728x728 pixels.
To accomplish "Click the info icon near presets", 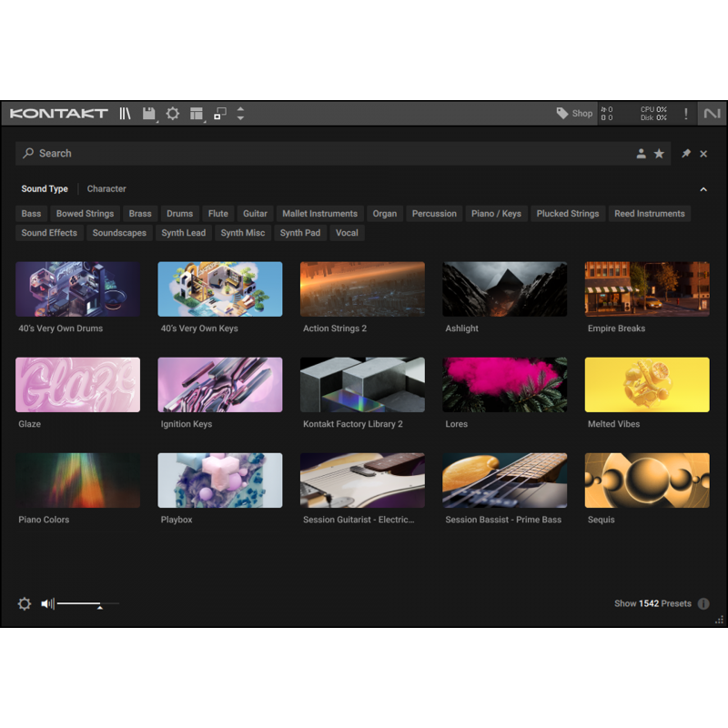I will pos(703,603).
